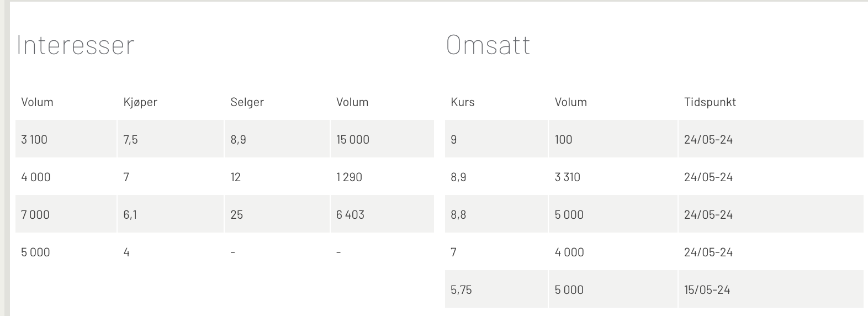Select the Kjøper column header
The image size is (868, 316).
click(x=140, y=102)
